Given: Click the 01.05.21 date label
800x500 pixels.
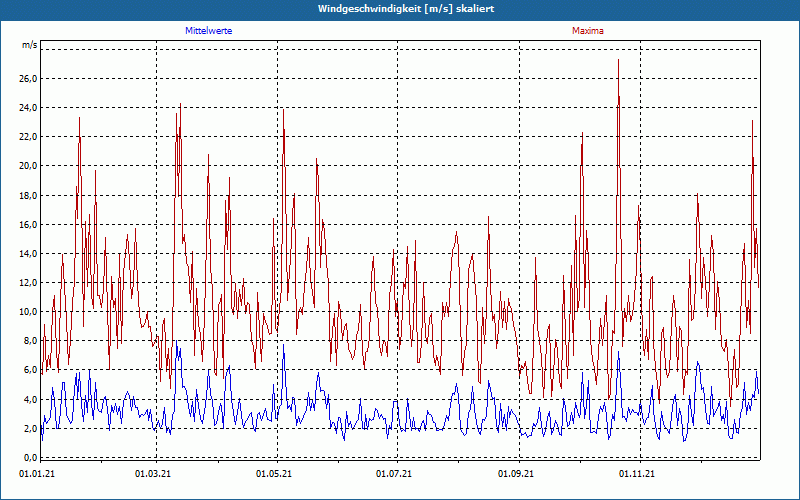Looking at the screenshot, I should tap(273, 474).
